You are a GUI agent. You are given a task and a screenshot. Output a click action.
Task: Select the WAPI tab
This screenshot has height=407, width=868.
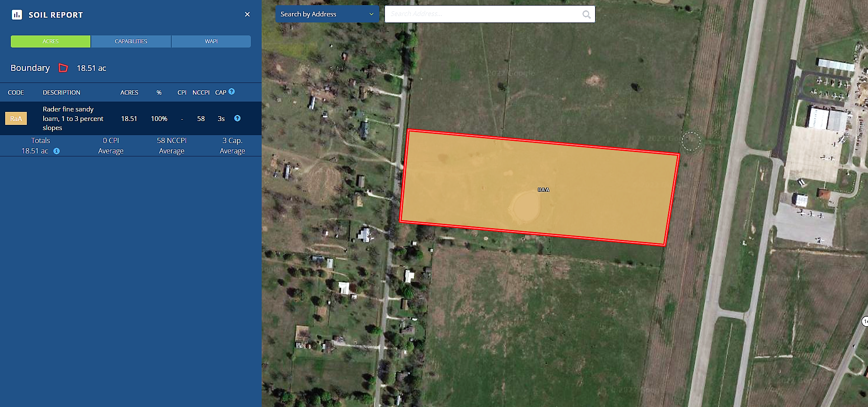tap(211, 41)
